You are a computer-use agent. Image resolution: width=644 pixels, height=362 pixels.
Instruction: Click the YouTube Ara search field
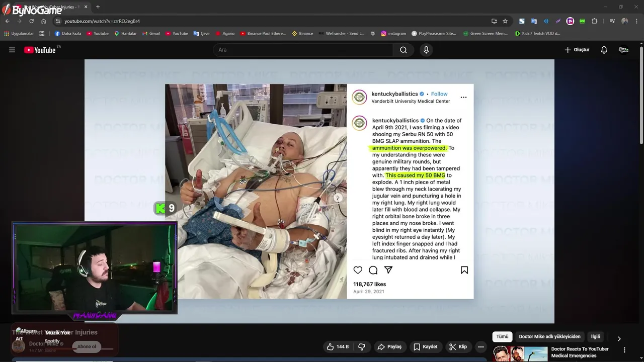pos(303,50)
